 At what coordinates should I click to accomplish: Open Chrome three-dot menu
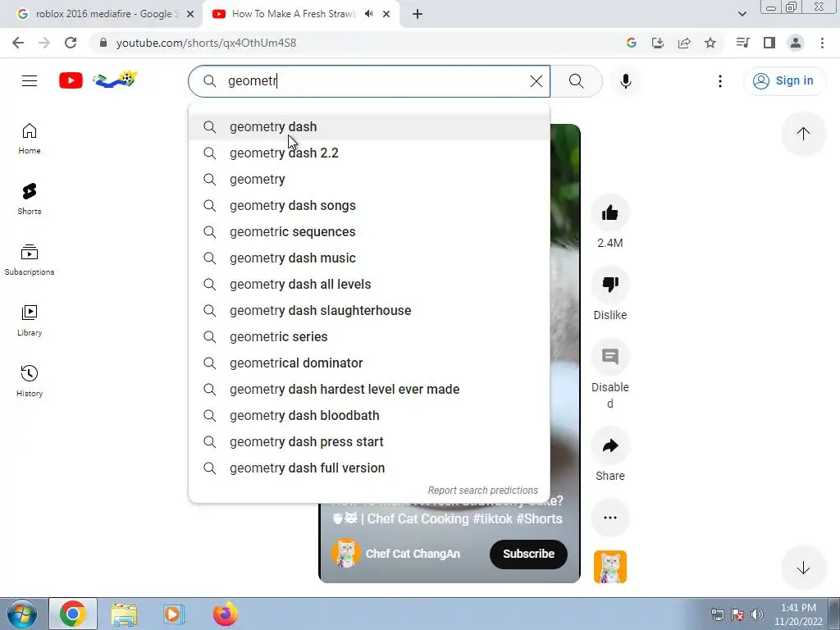click(822, 43)
